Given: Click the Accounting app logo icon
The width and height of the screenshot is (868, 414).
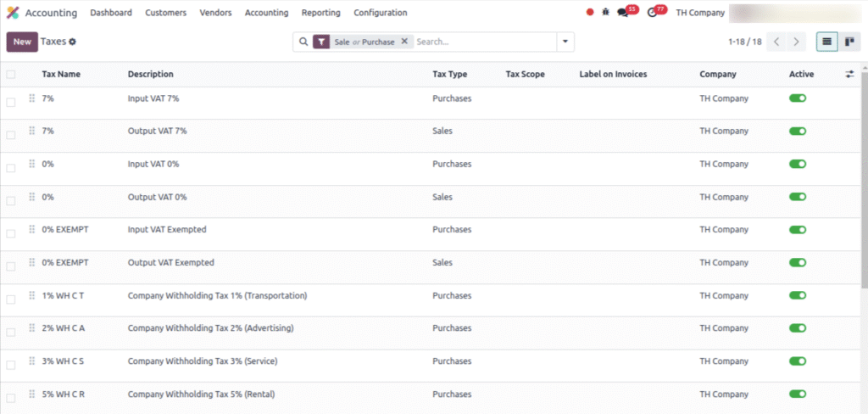Looking at the screenshot, I should (x=13, y=13).
